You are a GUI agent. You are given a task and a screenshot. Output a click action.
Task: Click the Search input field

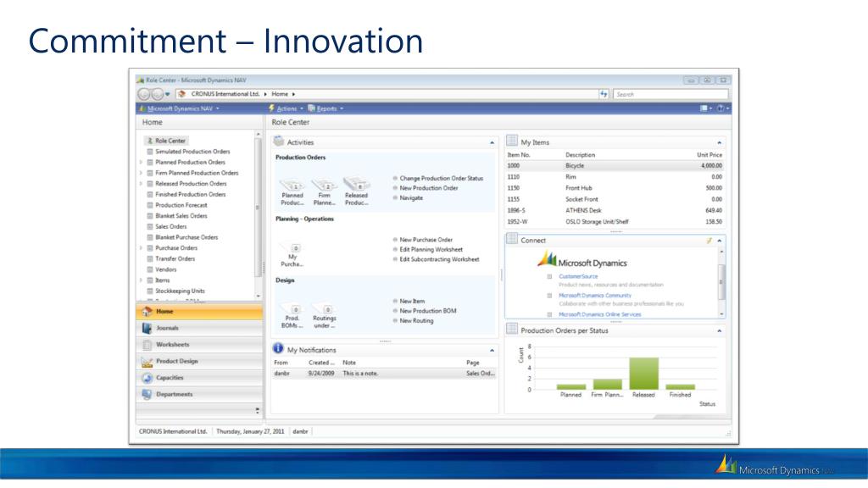tap(670, 94)
